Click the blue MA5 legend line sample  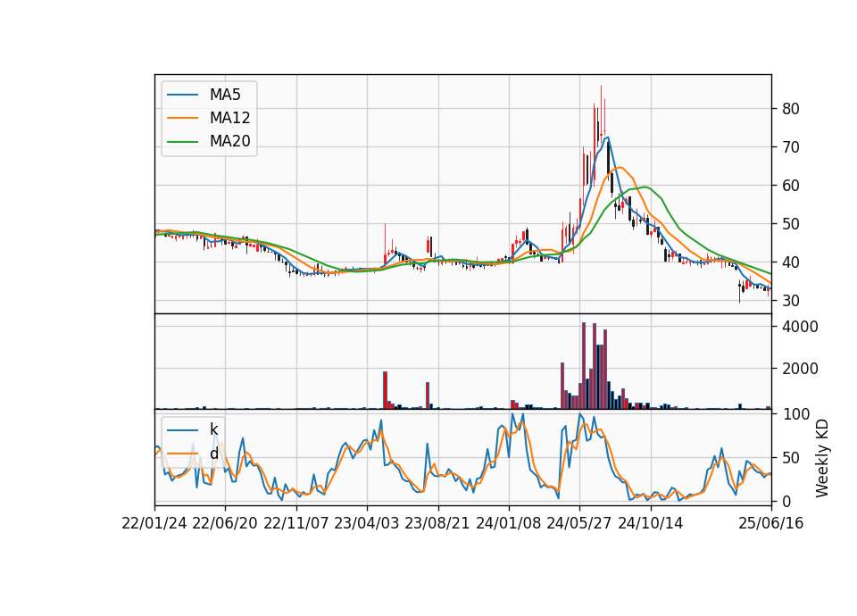click(x=182, y=95)
